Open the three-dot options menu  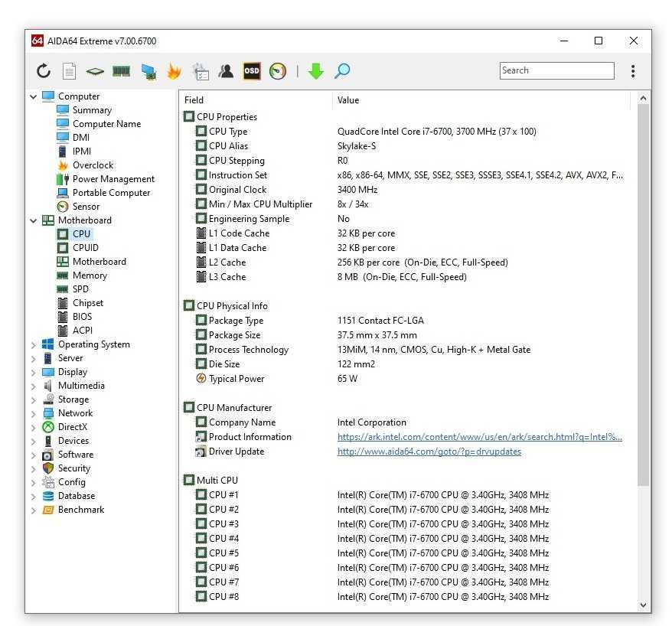pyautogui.click(x=633, y=71)
